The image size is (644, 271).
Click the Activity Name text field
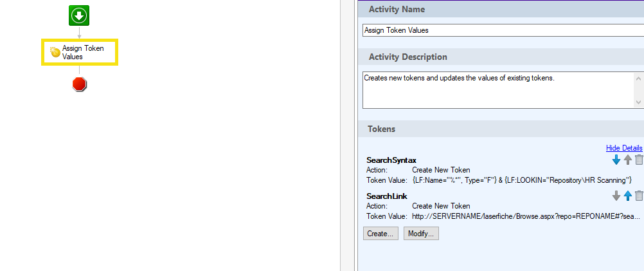(x=503, y=30)
